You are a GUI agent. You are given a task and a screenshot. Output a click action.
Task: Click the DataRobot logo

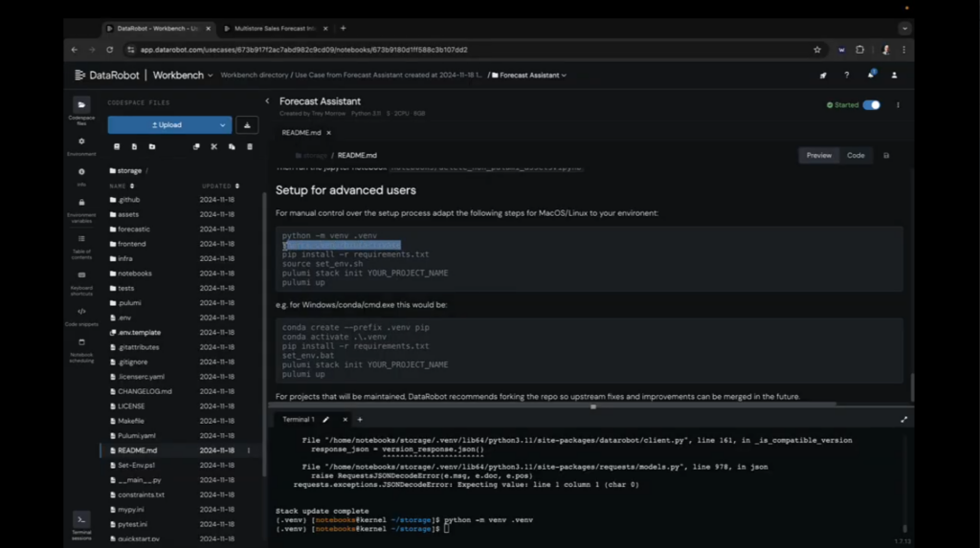107,75
